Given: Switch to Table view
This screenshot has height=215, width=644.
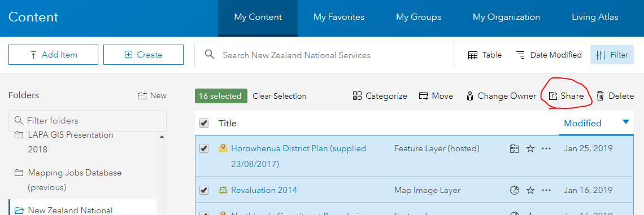Looking at the screenshot, I should (x=485, y=55).
